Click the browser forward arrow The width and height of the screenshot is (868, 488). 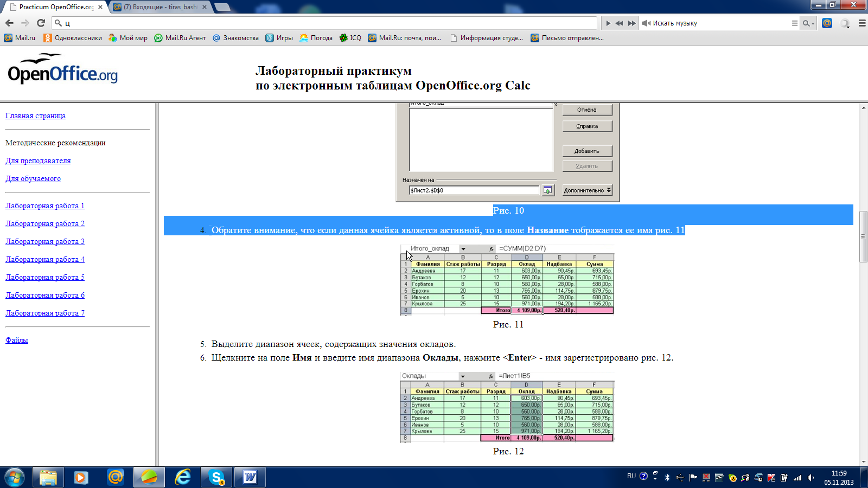tap(25, 23)
